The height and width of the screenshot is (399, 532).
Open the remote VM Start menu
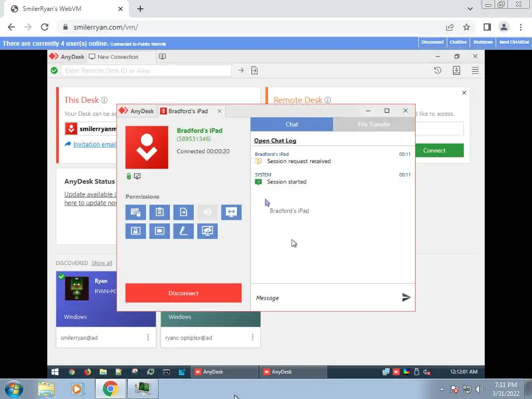tap(55, 372)
